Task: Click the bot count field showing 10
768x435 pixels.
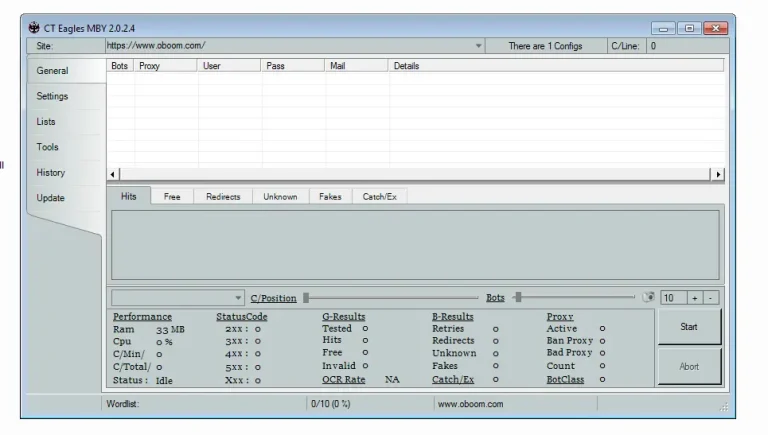Action: [x=673, y=298]
